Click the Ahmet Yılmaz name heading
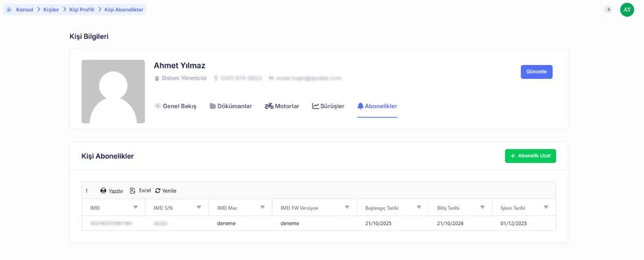Image resolution: width=644 pixels, height=260 pixels. point(180,65)
